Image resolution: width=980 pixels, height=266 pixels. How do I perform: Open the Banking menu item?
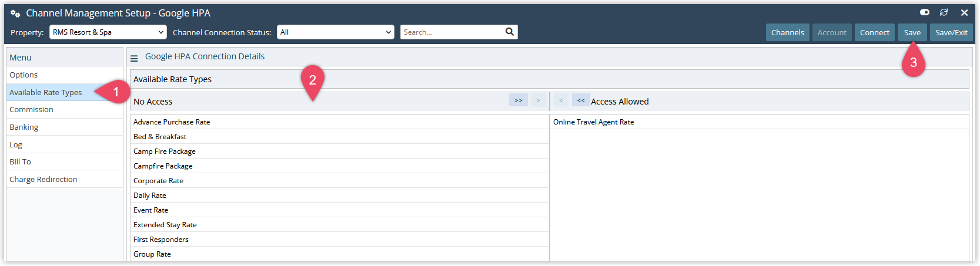tap(65, 127)
